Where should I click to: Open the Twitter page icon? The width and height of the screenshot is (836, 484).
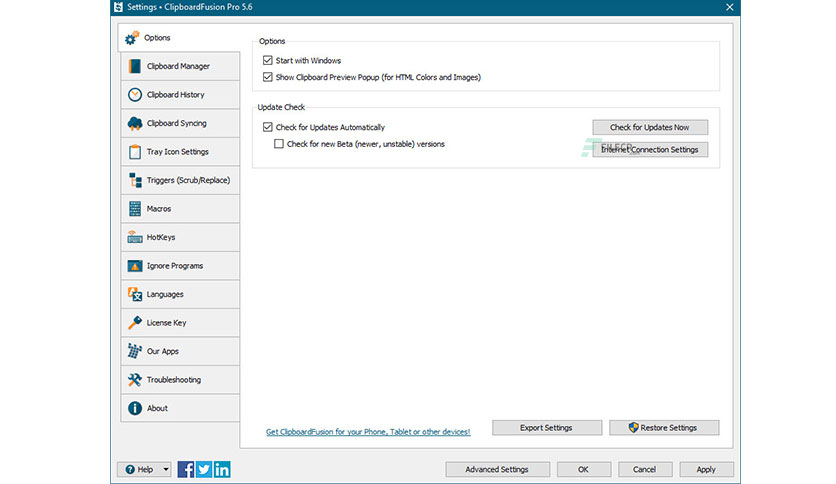click(204, 470)
